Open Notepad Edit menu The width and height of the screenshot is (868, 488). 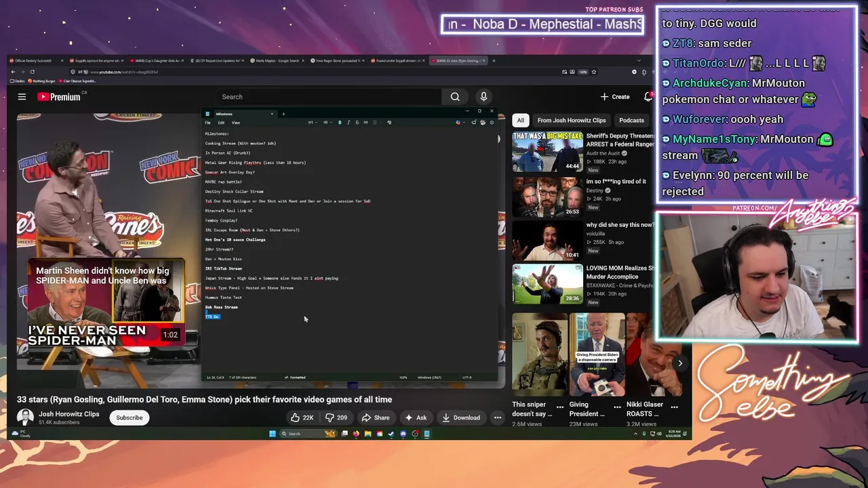tap(221, 123)
